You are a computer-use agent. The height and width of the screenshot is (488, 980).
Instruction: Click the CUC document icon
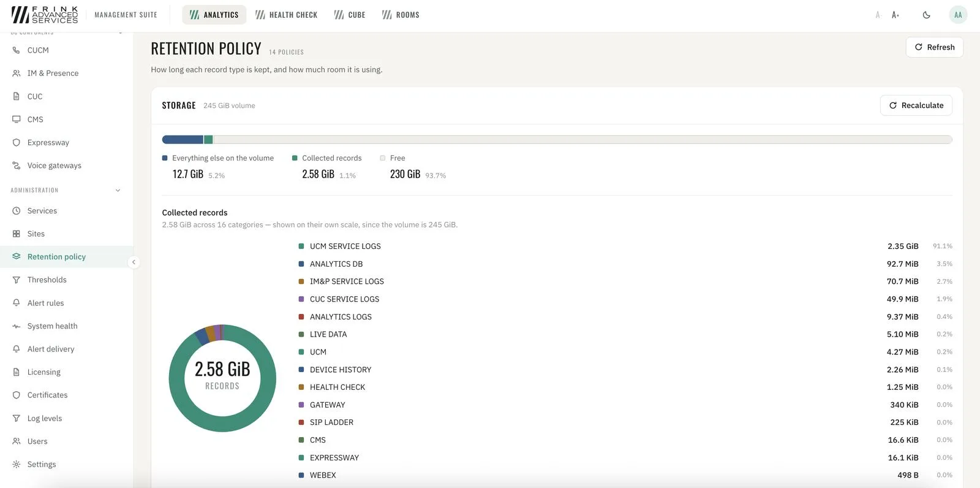coord(17,96)
